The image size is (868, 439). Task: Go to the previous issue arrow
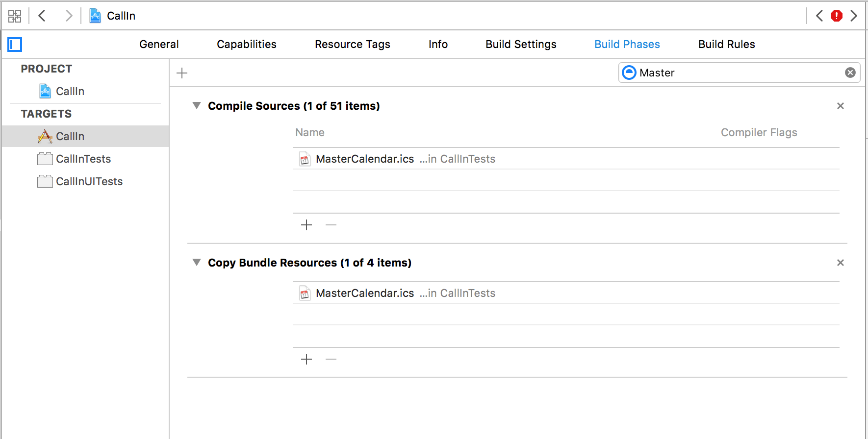[x=819, y=16]
